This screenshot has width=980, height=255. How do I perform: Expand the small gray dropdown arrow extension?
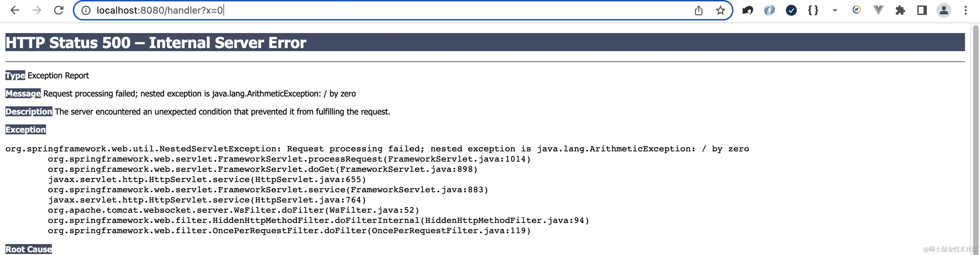[x=835, y=10]
